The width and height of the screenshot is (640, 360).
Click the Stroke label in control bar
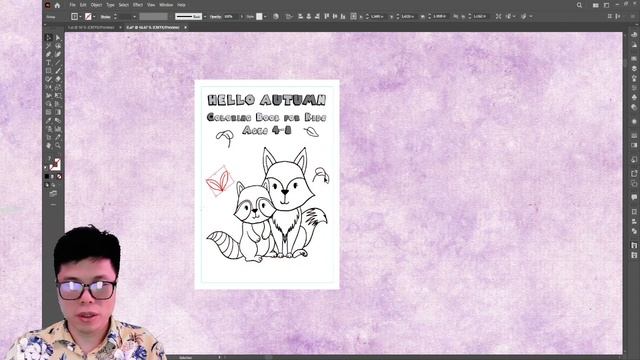click(105, 16)
